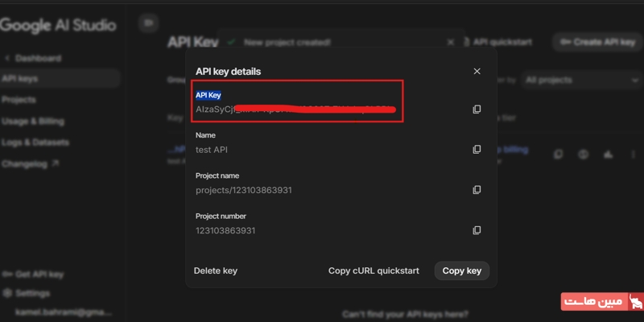Screen dimensions: 644x322
Task: Click the copy icon beside the Project name field
Action: click(x=477, y=190)
